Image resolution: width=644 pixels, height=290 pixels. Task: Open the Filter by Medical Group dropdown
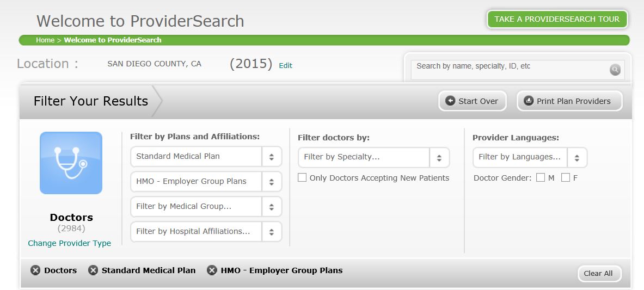pos(206,207)
